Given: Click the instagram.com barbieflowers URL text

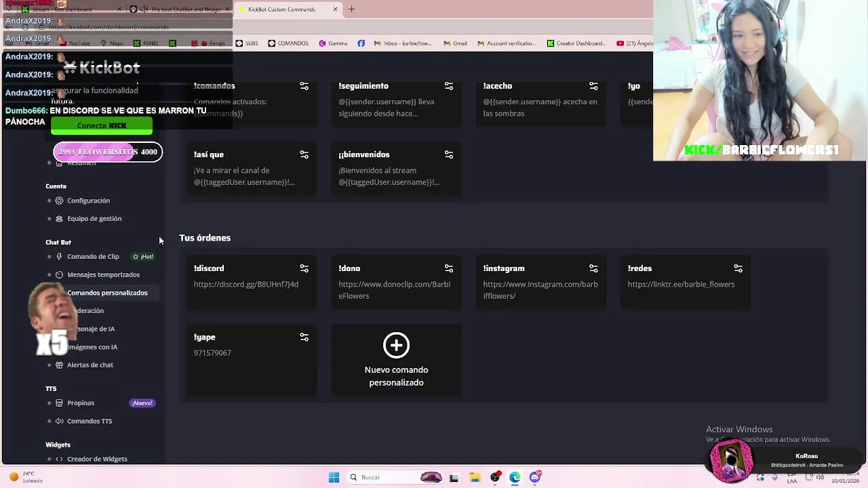Looking at the screenshot, I should click(540, 290).
